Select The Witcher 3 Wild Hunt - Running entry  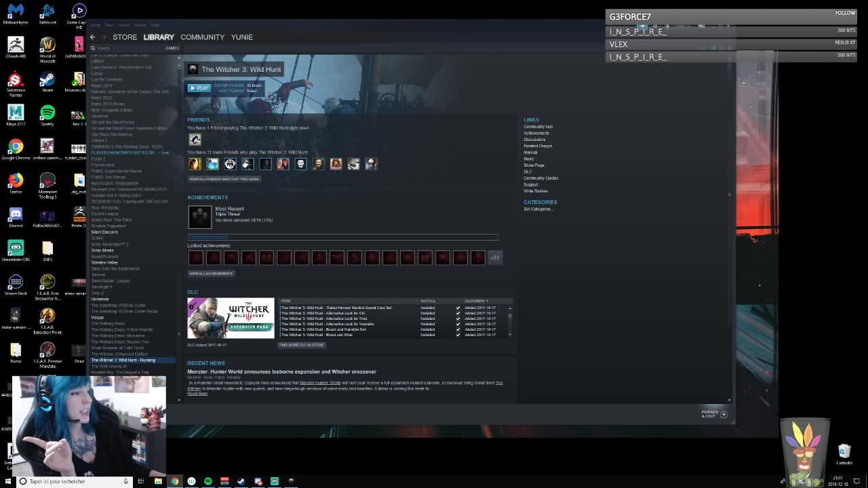pos(123,361)
